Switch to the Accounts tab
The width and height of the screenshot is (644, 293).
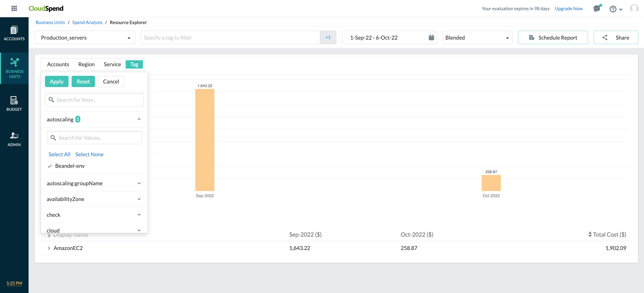(58, 64)
